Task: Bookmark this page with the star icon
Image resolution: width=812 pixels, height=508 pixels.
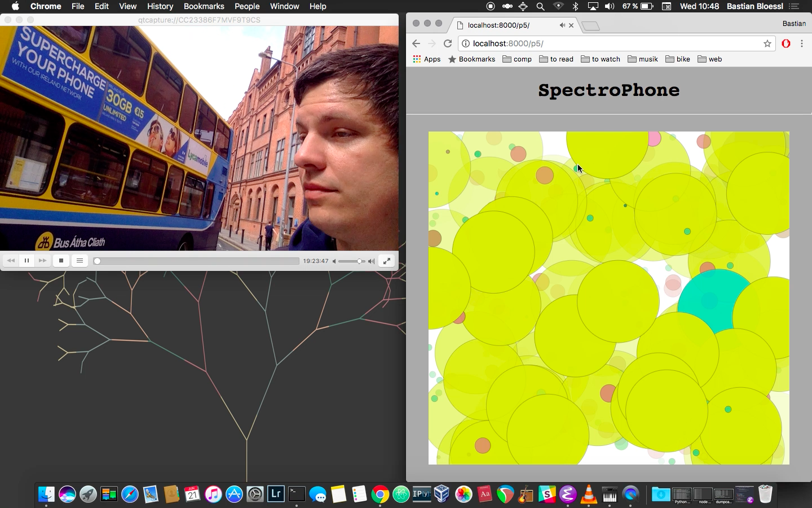Action: [767, 43]
